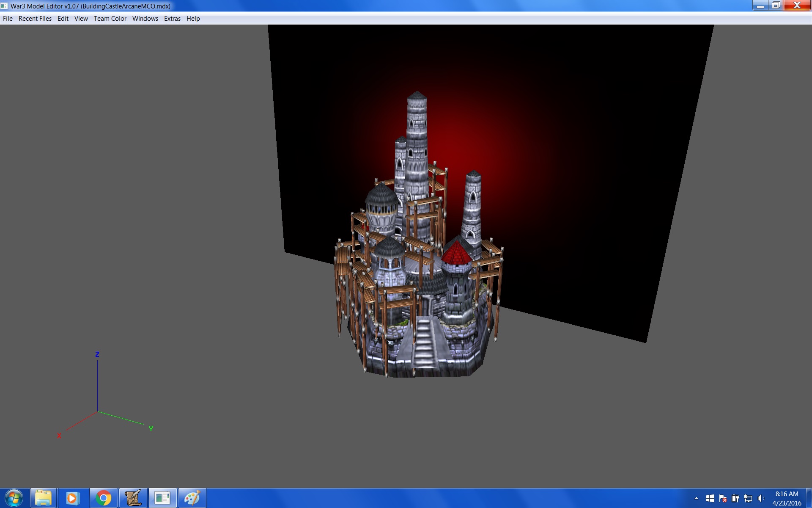
Task: Click the War3 Model Editor title bar icon
Action: (4, 6)
